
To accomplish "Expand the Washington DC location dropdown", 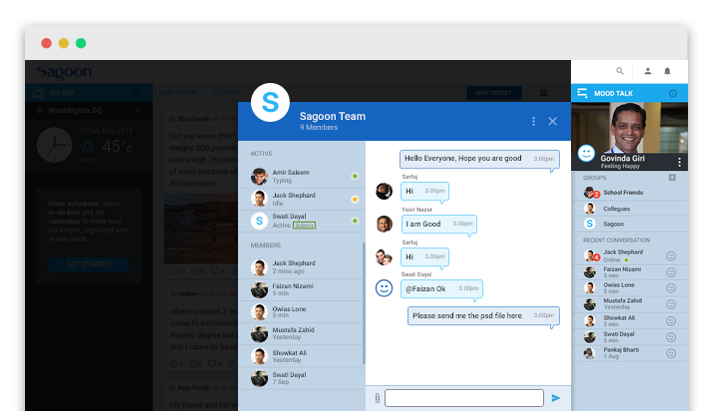I will pos(139,110).
